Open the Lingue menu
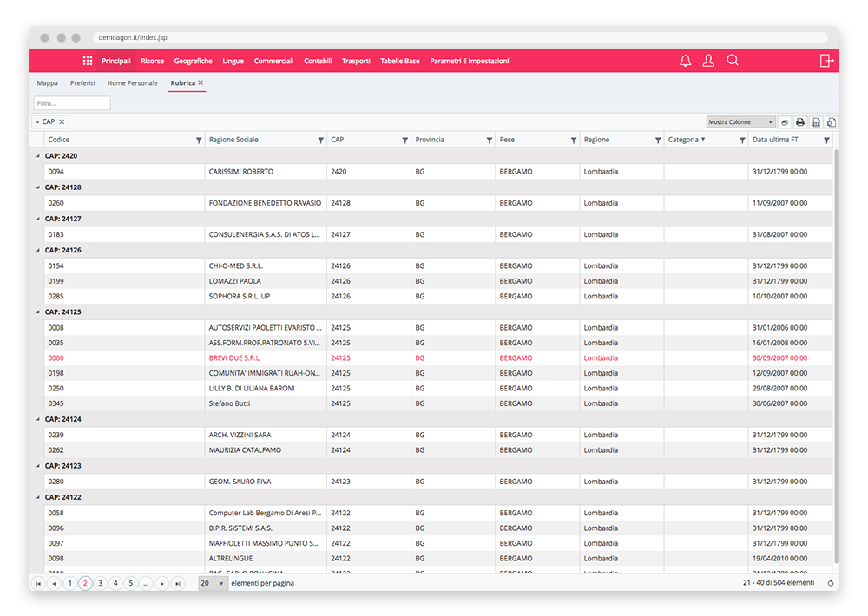Image resolution: width=868 pixels, height=616 pixels. (x=233, y=61)
